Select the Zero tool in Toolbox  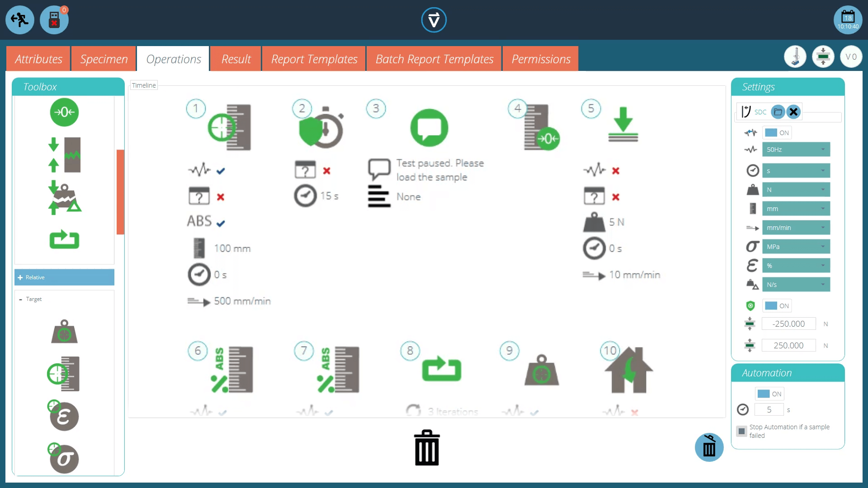tap(64, 112)
